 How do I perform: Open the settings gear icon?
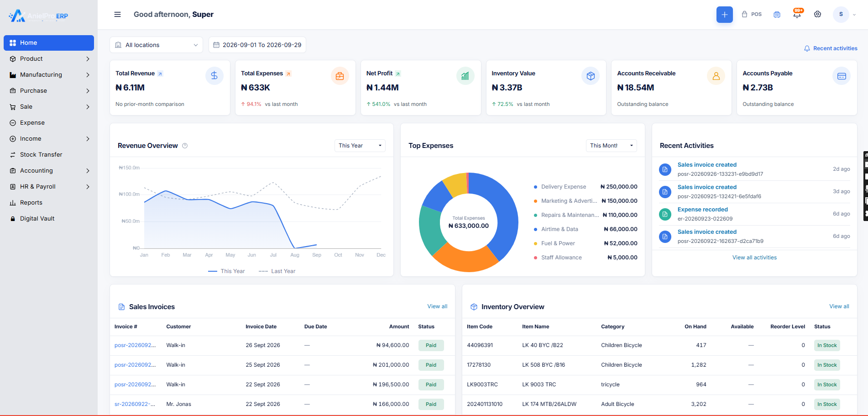[x=817, y=15]
